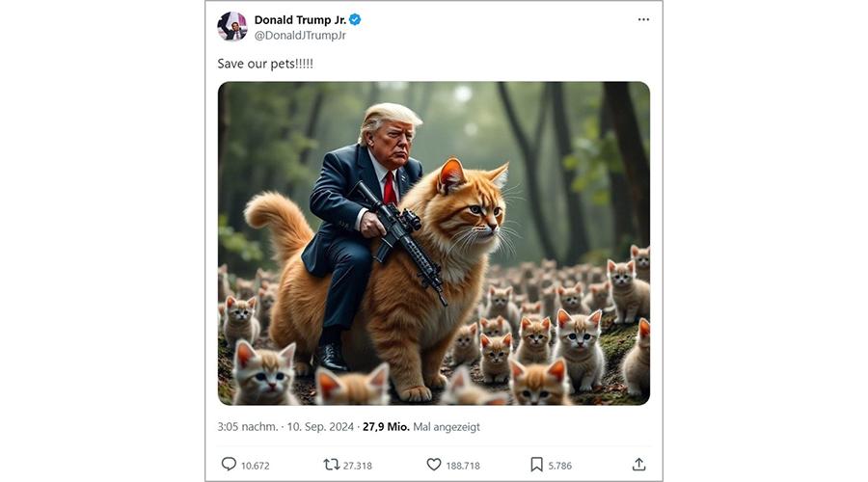
Task: Click the share upload arrow icon
Action: [638, 465]
